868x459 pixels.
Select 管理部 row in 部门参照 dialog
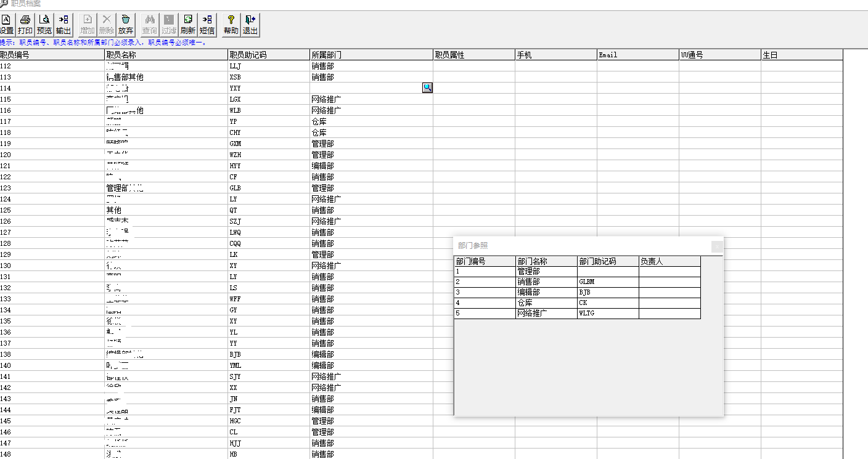544,270
